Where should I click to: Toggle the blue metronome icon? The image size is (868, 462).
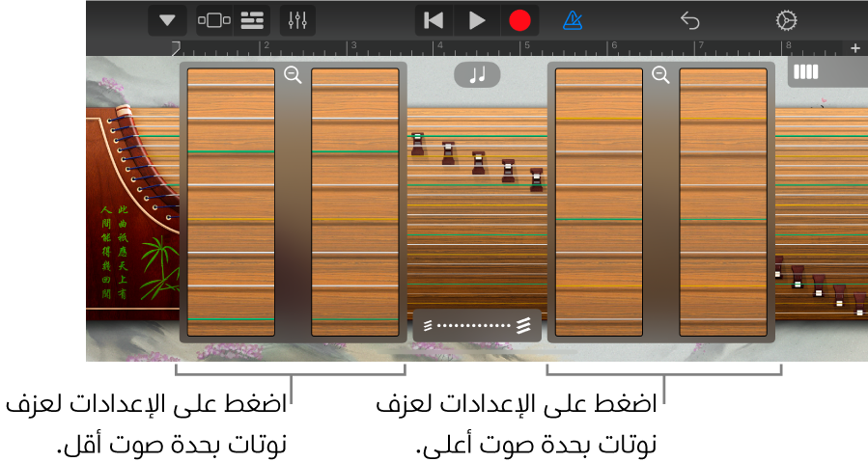coord(573,21)
